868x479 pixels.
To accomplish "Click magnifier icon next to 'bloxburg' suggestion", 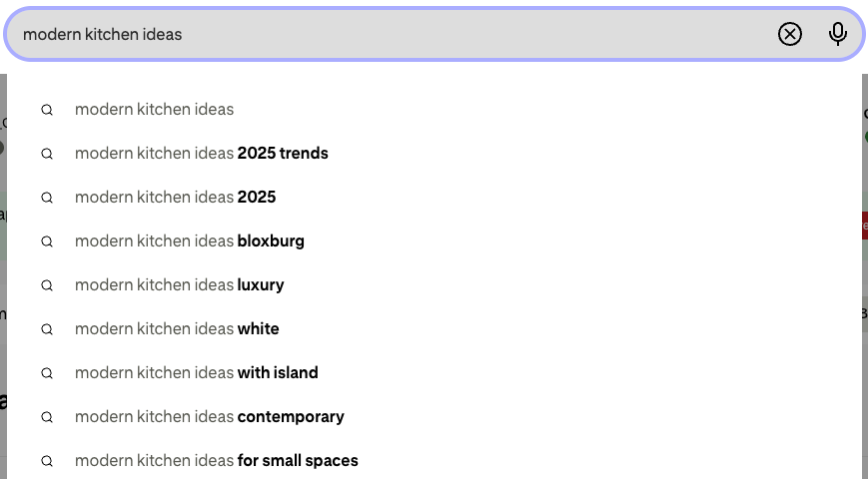I will (x=47, y=241).
